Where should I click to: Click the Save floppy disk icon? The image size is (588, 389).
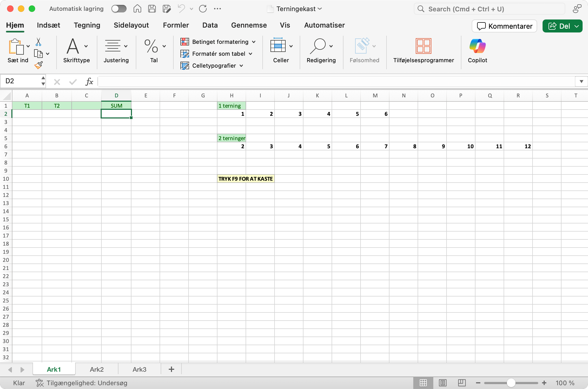[152, 9]
